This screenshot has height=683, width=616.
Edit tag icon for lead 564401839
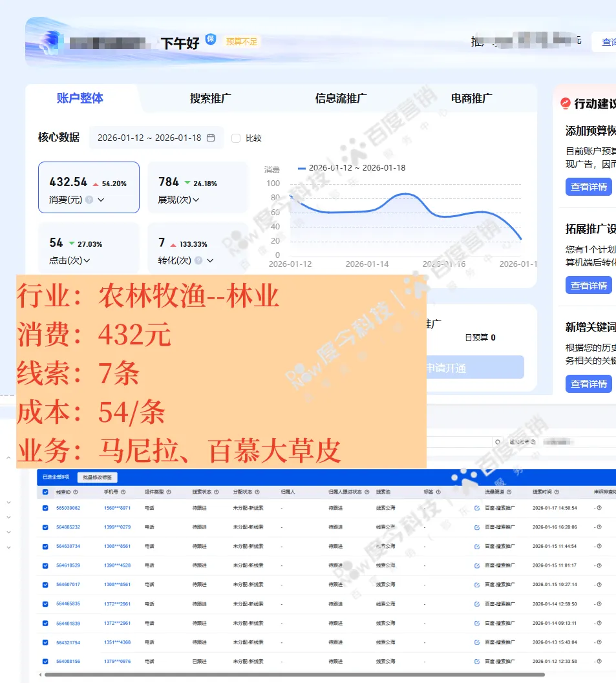(x=477, y=624)
